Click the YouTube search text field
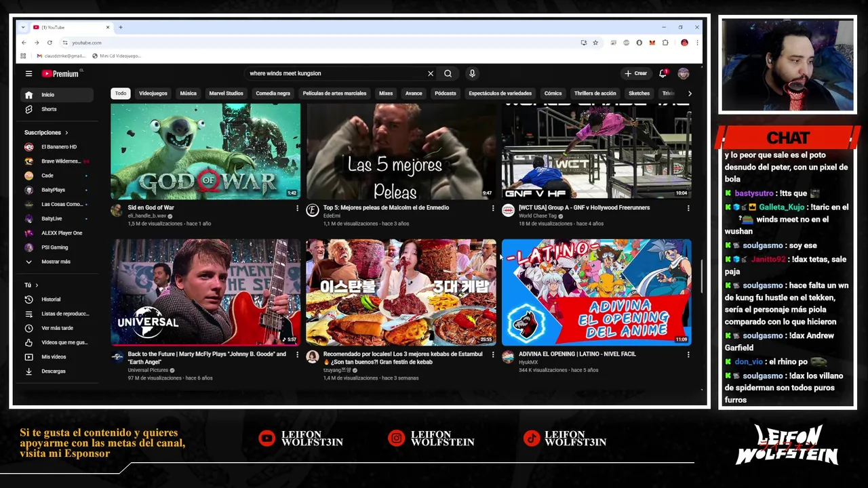 [x=335, y=73]
